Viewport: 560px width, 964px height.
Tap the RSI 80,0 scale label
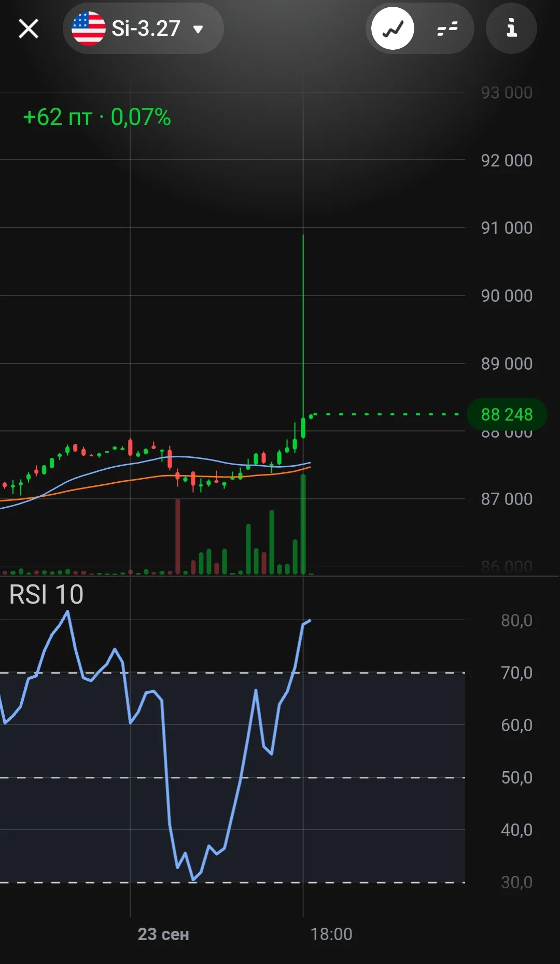[x=516, y=620]
